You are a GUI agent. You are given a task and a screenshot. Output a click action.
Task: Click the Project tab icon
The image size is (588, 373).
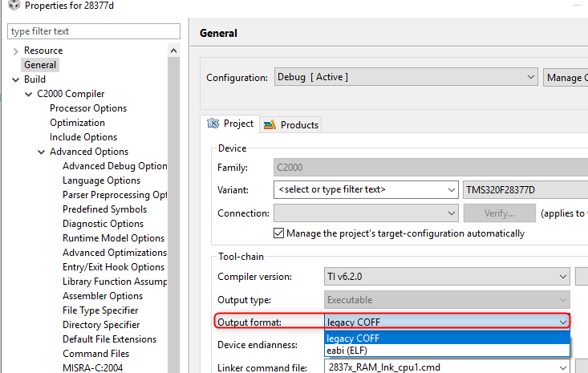(213, 124)
